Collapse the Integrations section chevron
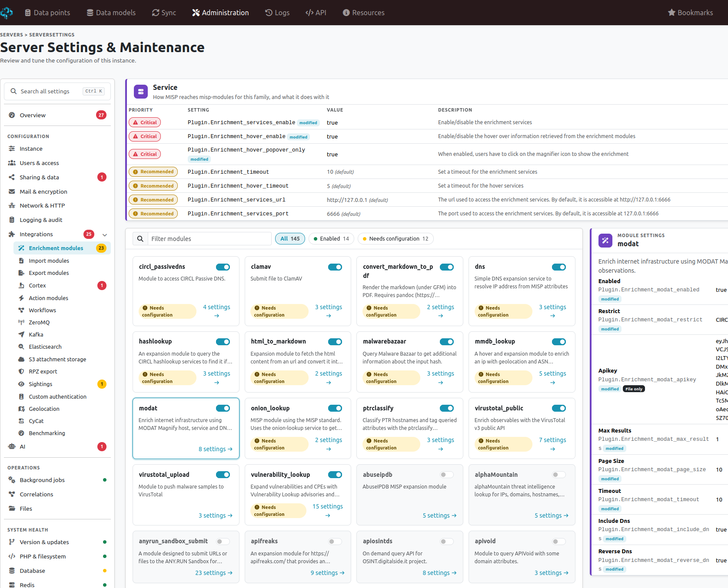Viewport: 728px width, 588px height. [105, 235]
